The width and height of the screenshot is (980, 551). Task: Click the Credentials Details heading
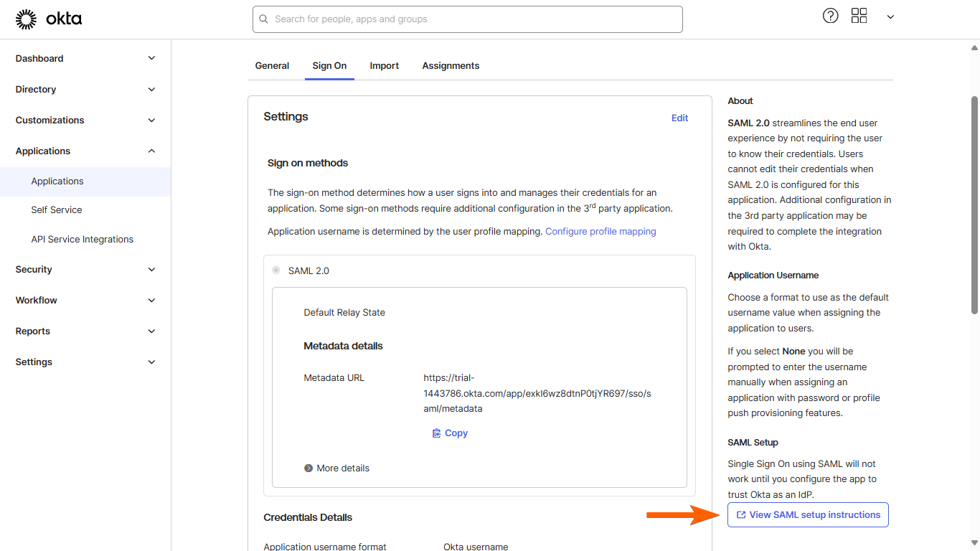click(308, 517)
